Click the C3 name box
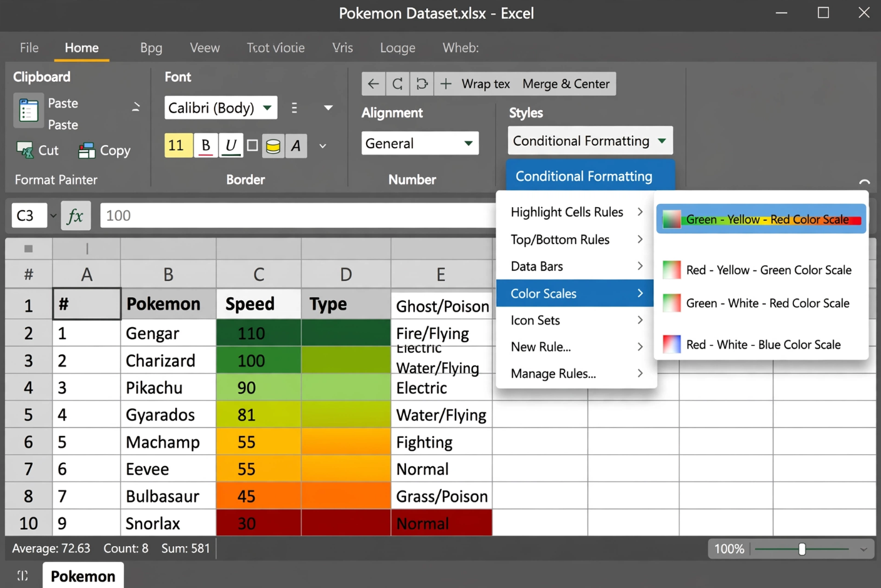Screen dimensions: 881x588 click(29, 216)
